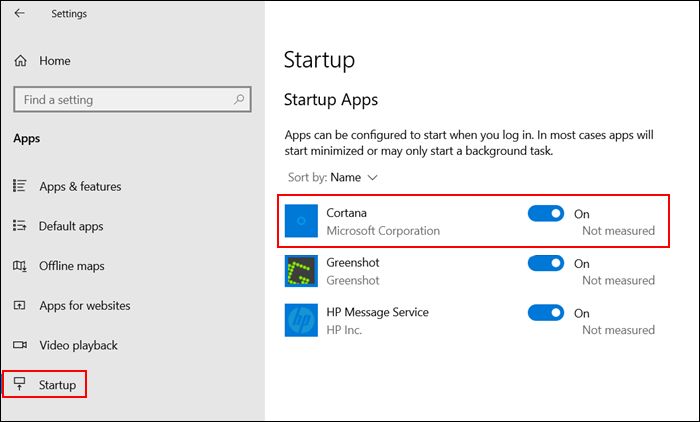Open the Sort by Name dropdown

333,177
